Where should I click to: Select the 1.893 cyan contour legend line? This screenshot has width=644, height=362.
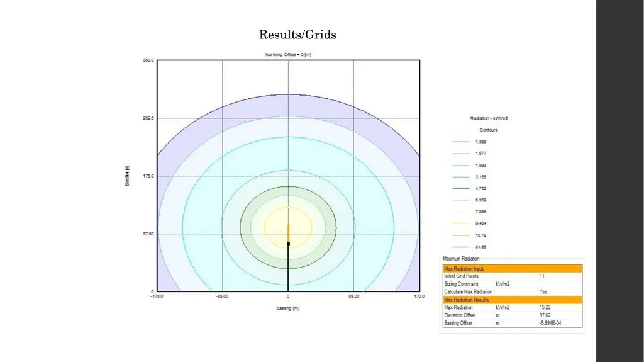click(461, 166)
